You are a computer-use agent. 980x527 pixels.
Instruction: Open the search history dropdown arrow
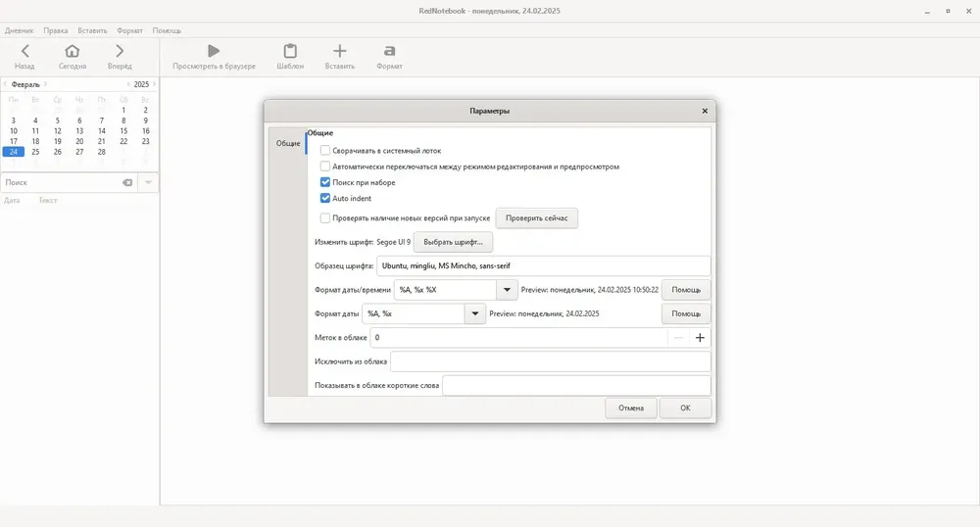tap(148, 182)
